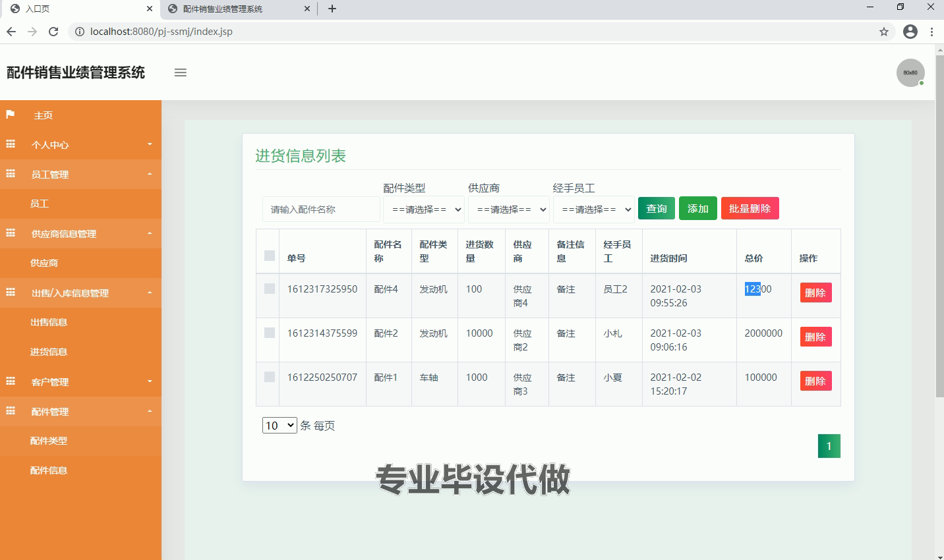Click the green 添加 button
This screenshot has width=944, height=560.
point(698,208)
